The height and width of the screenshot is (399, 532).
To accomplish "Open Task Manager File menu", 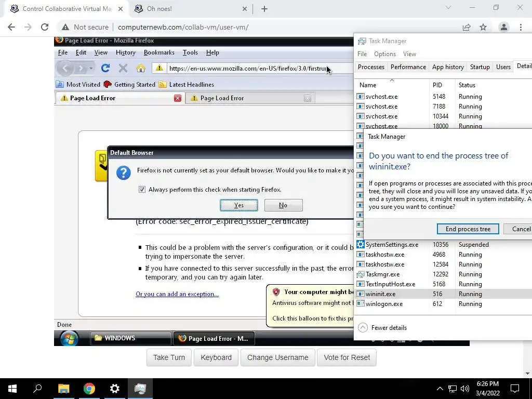I will (x=362, y=54).
